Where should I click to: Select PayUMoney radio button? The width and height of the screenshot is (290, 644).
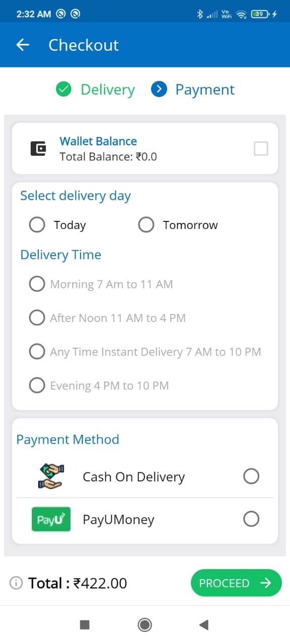click(x=251, y=519)
